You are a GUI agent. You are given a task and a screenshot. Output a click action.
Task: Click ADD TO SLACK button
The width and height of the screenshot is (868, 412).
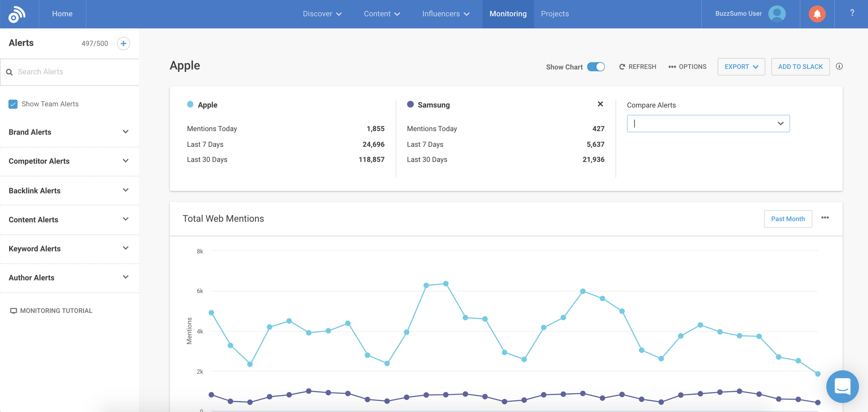tap(800, 66)
